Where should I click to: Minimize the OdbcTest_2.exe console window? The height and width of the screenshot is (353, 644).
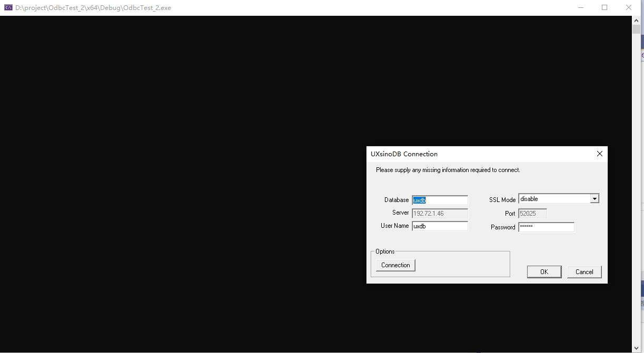(x=580, y=7)
